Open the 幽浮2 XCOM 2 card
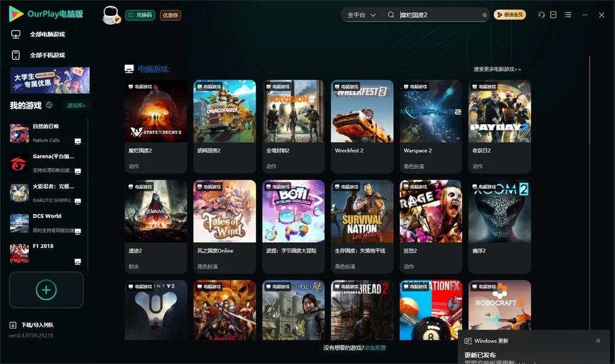 coord(499,227)
